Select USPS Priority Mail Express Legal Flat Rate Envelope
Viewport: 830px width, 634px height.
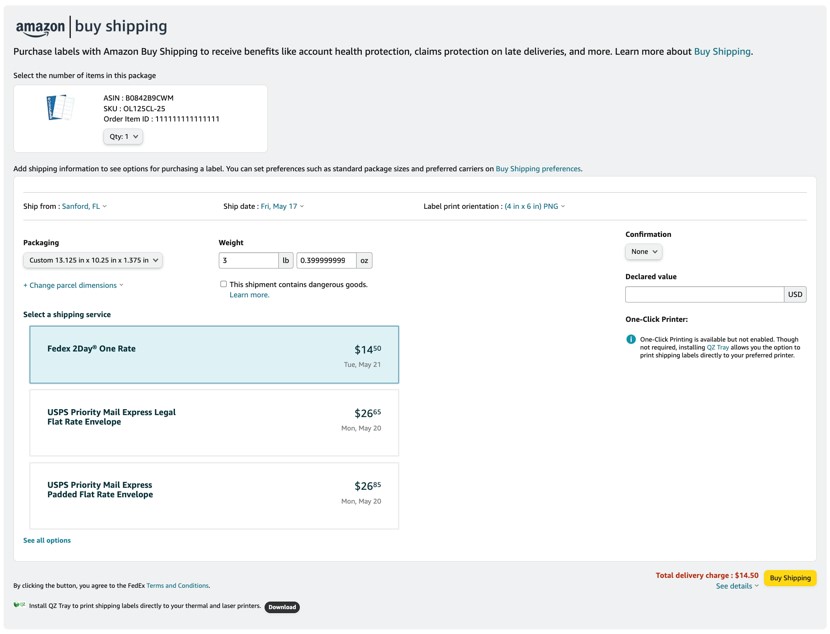coord(214,423)
